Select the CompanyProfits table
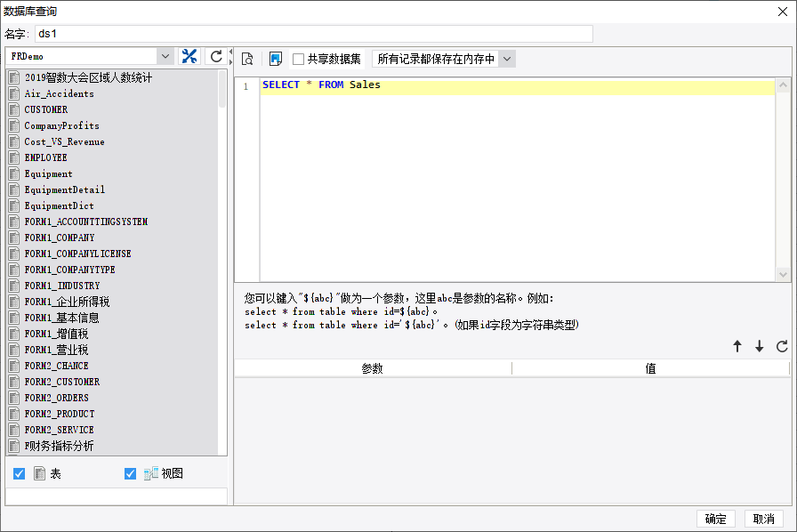797x532 pixels. point(61,125)
